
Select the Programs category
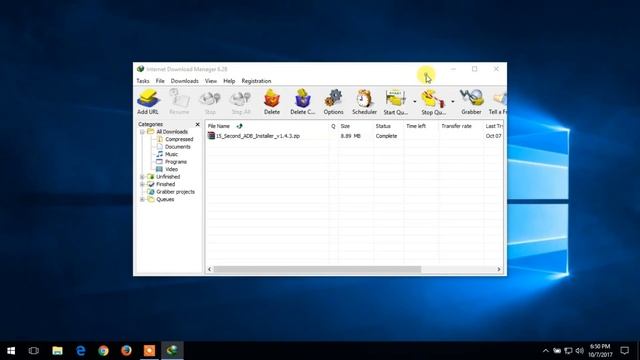coord(176,162)
